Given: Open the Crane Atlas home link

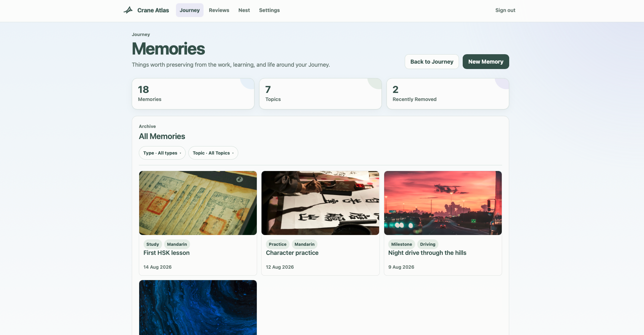Looking at the screenshot, I should (146, 10).
